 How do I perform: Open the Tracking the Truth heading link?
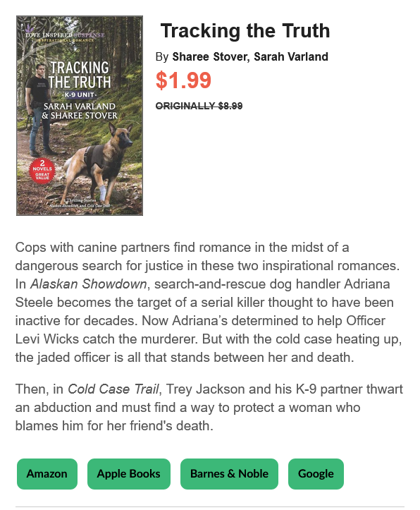point(245,30)
